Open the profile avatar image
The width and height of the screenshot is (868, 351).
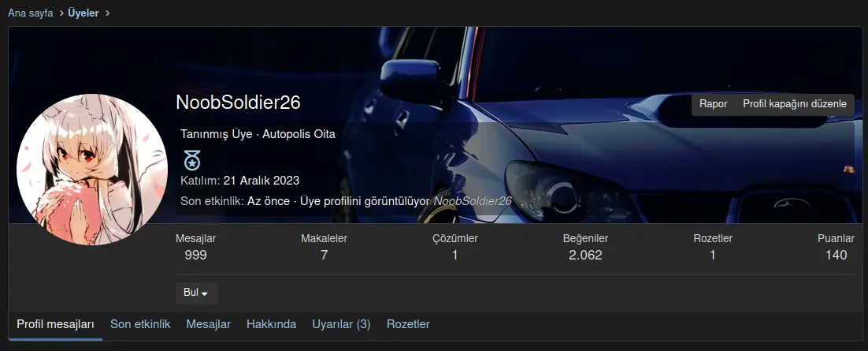coord(92,169)
